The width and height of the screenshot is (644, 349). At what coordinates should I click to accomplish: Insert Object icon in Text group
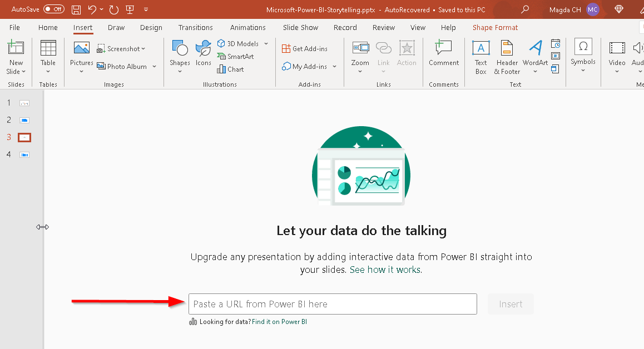pos(555,68)
